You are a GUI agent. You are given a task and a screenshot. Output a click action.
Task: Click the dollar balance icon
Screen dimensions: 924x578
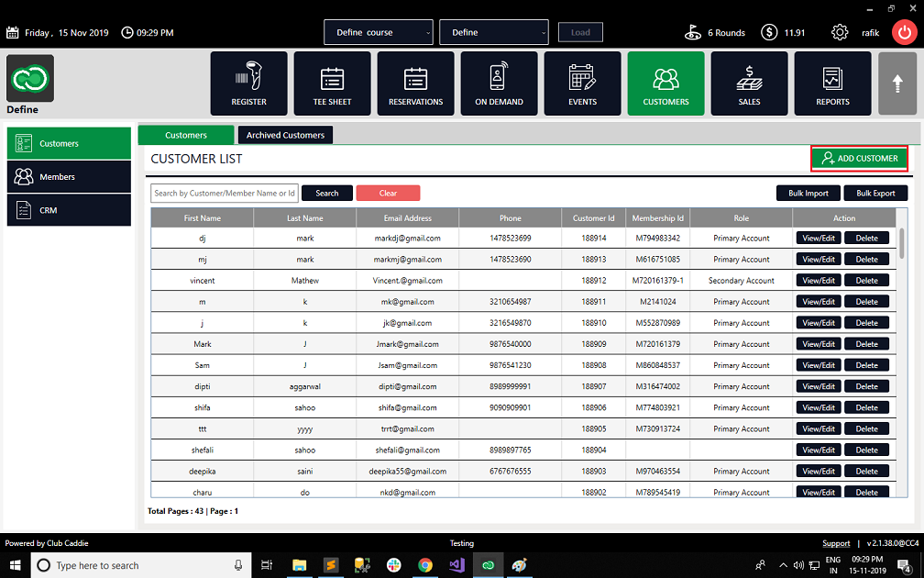tap(769, 32)
